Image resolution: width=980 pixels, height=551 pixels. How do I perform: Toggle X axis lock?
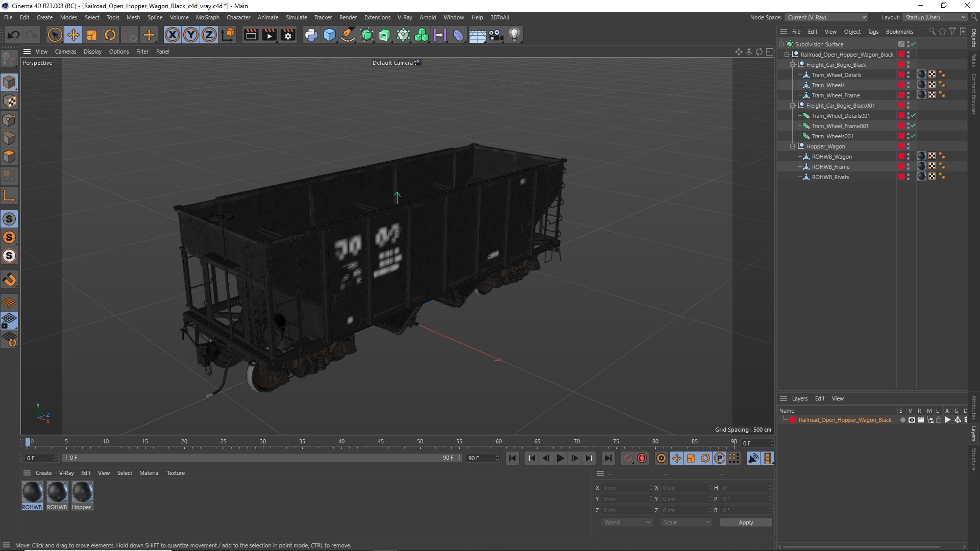173,35
